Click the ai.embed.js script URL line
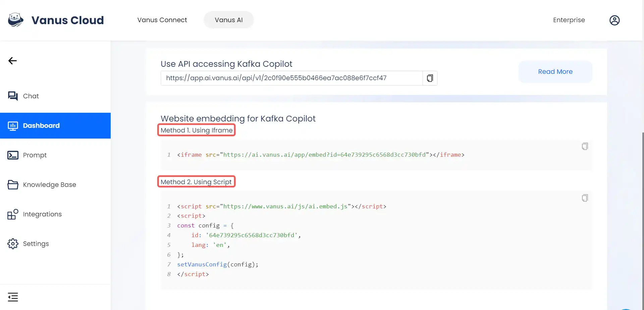 [x=281, y=206]
